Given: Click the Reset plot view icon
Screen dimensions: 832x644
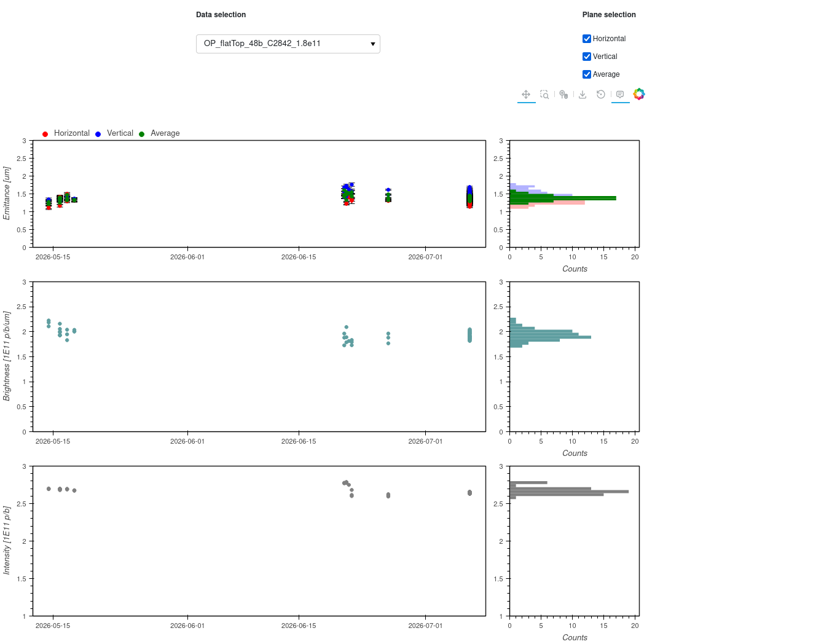Looking at the screenshot, I should coord(601,95).
